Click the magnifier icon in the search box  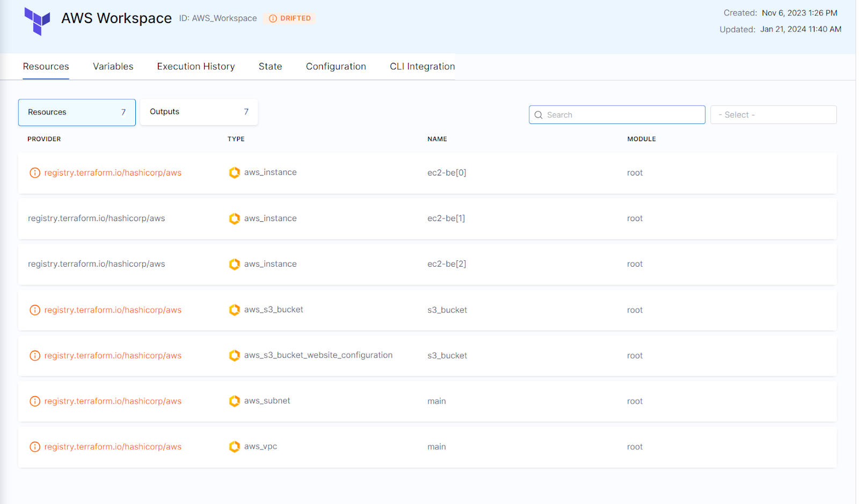coord(538,115)
